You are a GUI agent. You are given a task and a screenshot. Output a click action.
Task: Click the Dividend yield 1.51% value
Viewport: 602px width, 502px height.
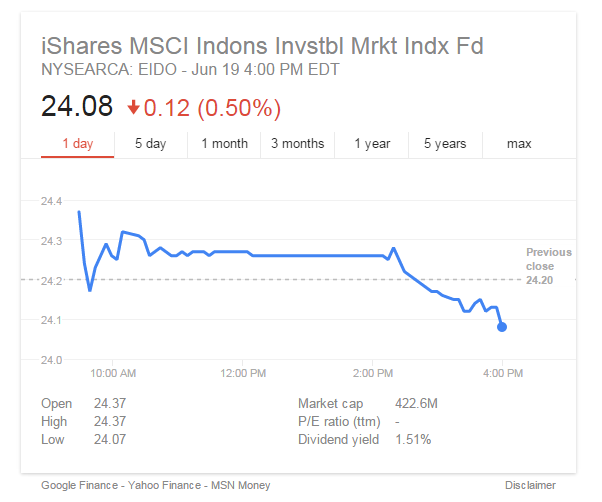(413, 439)
